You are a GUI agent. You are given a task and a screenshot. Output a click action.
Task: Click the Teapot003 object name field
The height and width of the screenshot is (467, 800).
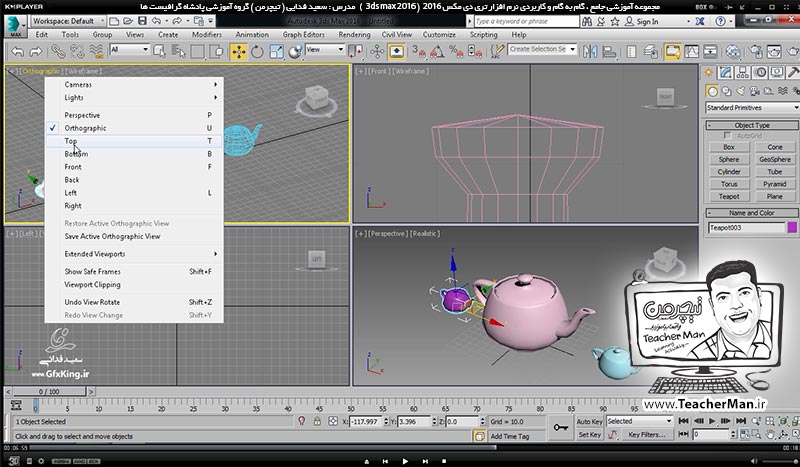point(746,228)
